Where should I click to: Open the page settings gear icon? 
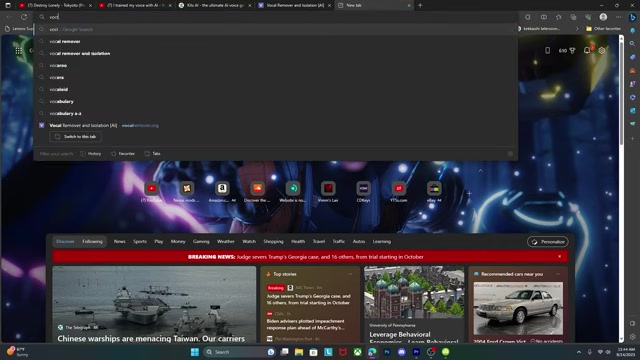[x=602, y=51]
